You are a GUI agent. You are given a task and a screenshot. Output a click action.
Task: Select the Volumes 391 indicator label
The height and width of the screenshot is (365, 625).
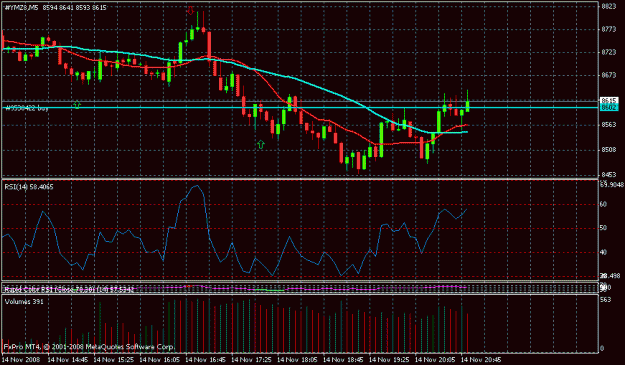click(x=24, y=302)
